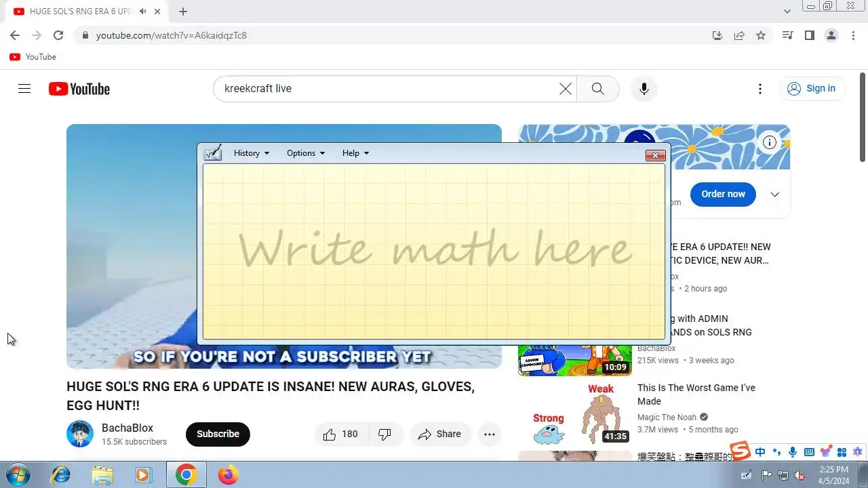The width and height of the screenshot is (868, 488).
Task: Expand the ad chevron next to Order now
Action: [x=774, y=195]
